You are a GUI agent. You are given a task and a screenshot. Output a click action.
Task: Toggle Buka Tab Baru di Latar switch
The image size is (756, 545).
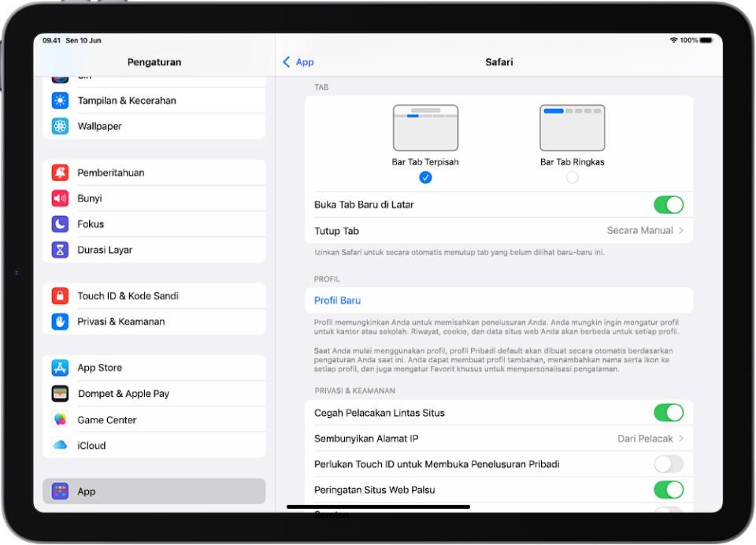pos(669,205)
